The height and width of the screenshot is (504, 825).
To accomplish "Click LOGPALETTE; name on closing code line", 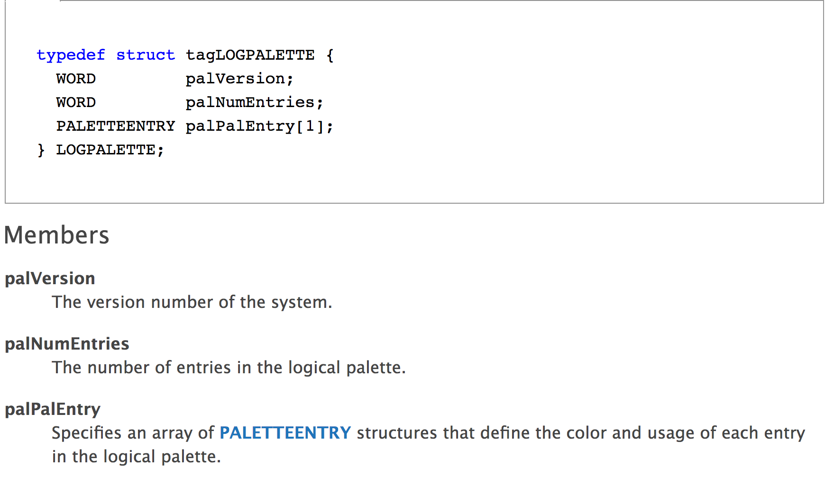I will 110,150.
